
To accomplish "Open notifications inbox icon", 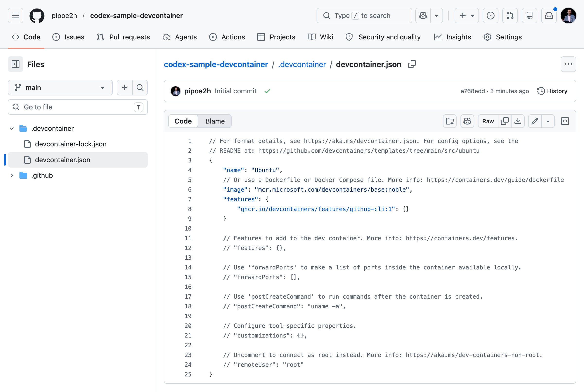I will pyautogui.click(x=549, y=16).
